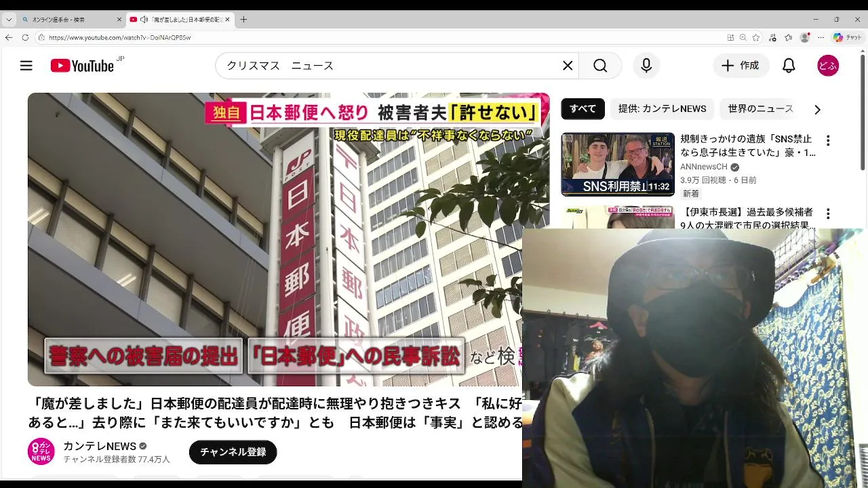Open the 作成 create button

click(x=741, y=66)
